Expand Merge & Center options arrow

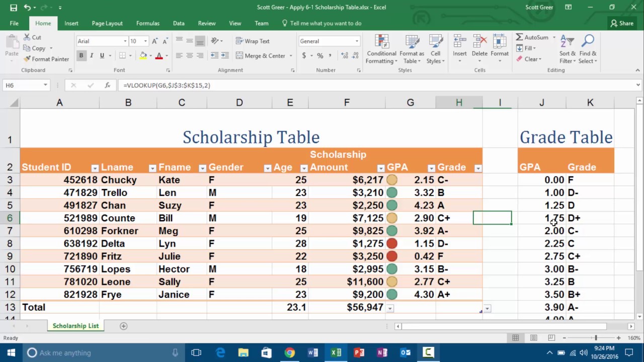click(291, 56)
